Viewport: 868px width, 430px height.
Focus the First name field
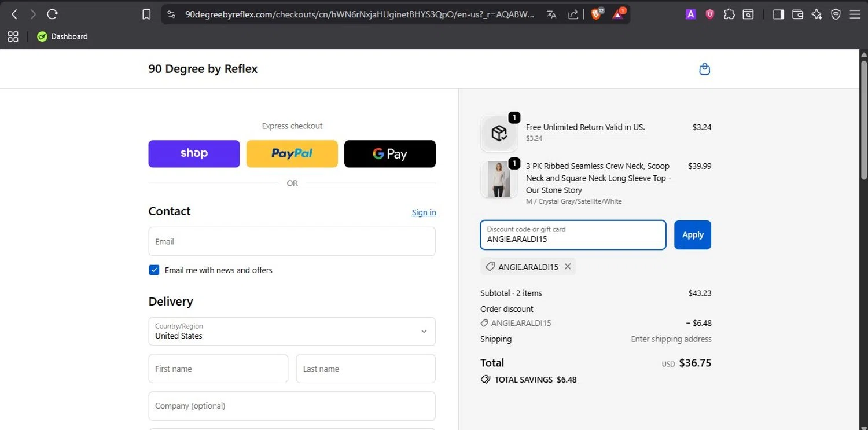[x=218, y=369]
